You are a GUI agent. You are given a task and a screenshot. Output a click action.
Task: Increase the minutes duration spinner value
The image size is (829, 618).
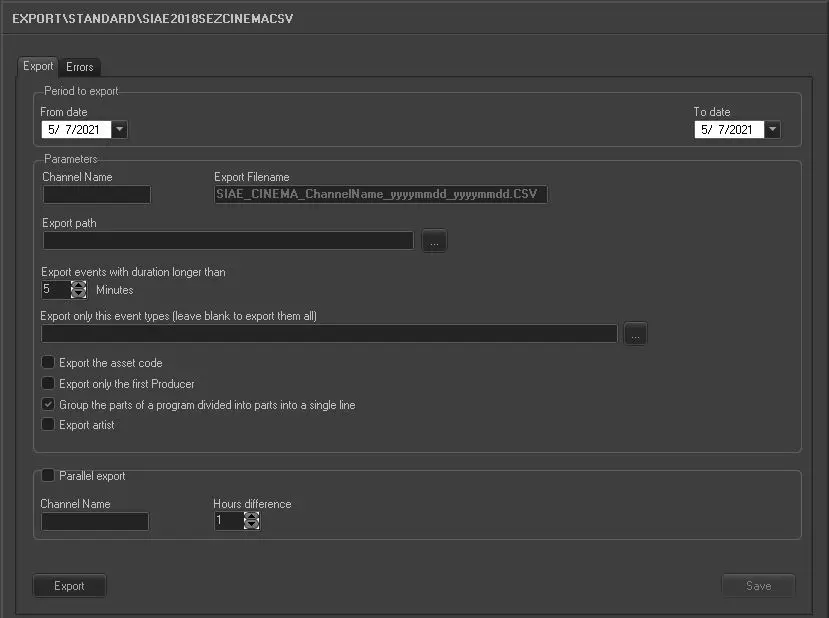79,285
